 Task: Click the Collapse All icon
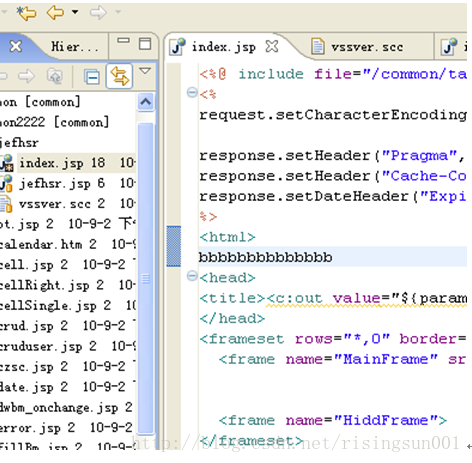pyautogui.click(x=92, y=77)
